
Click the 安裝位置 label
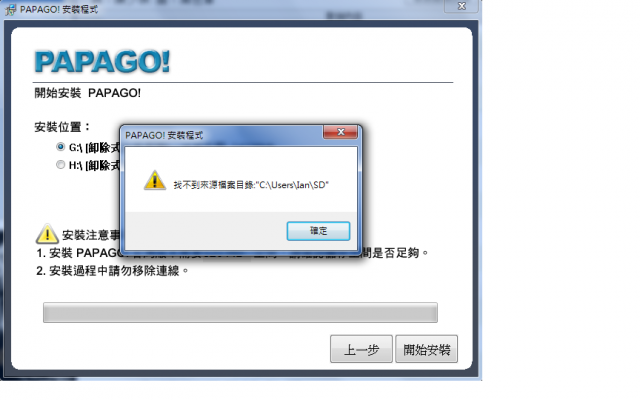pos(62,127)
